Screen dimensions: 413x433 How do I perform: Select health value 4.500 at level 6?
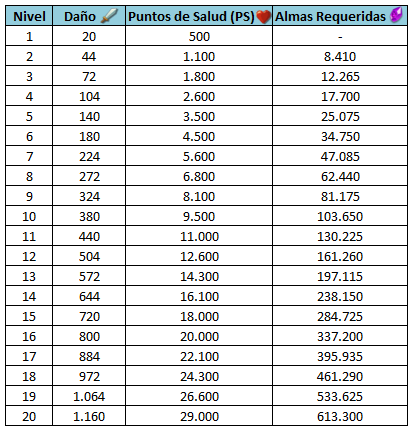coord(199,136)
